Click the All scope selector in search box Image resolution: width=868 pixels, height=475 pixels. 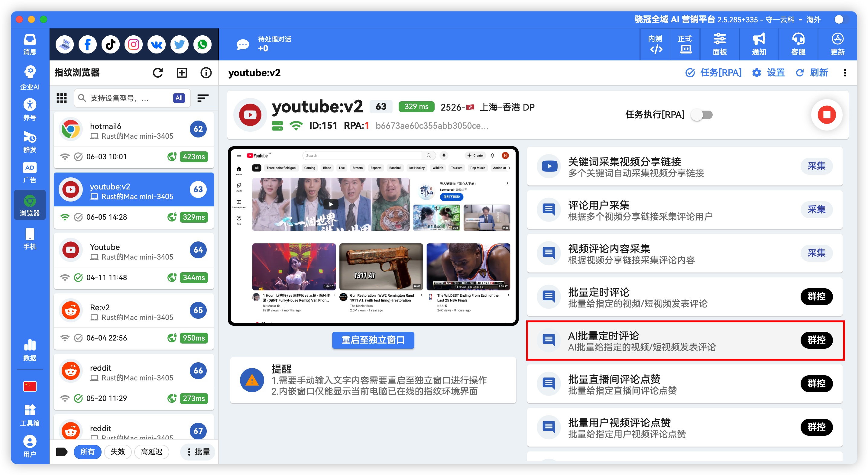pyautogui.click(x=179, y=98)
